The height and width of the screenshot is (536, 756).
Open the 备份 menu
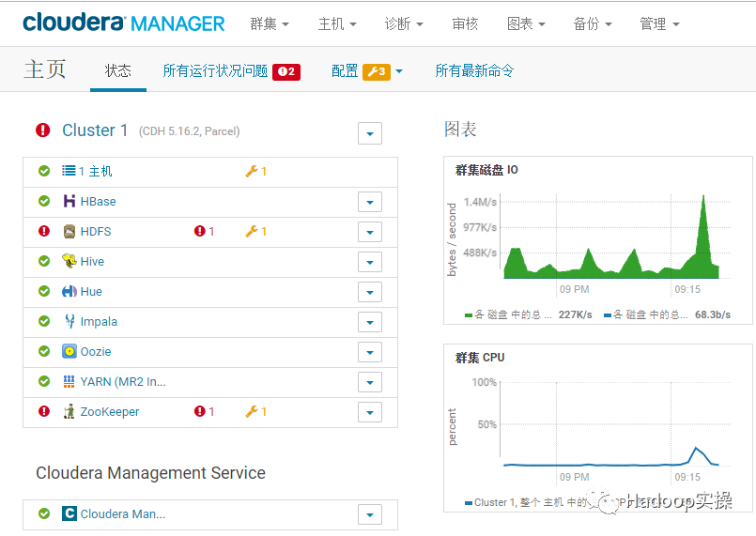tap(592, 23)
